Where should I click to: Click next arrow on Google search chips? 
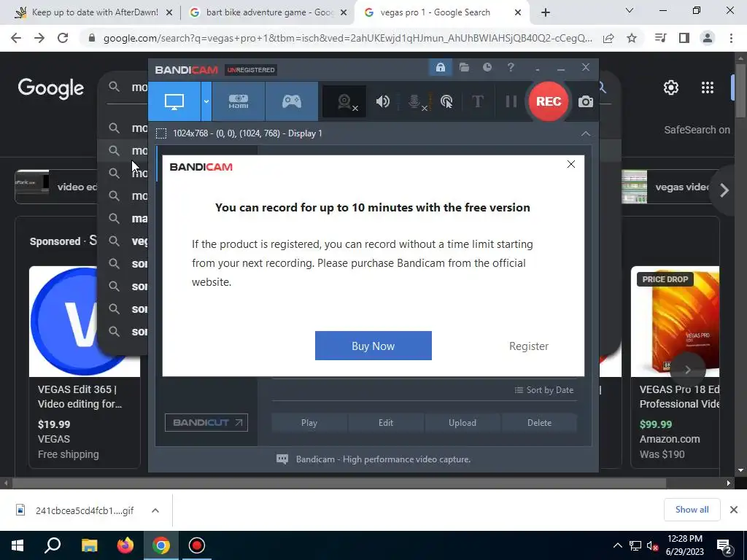[724, 190]
